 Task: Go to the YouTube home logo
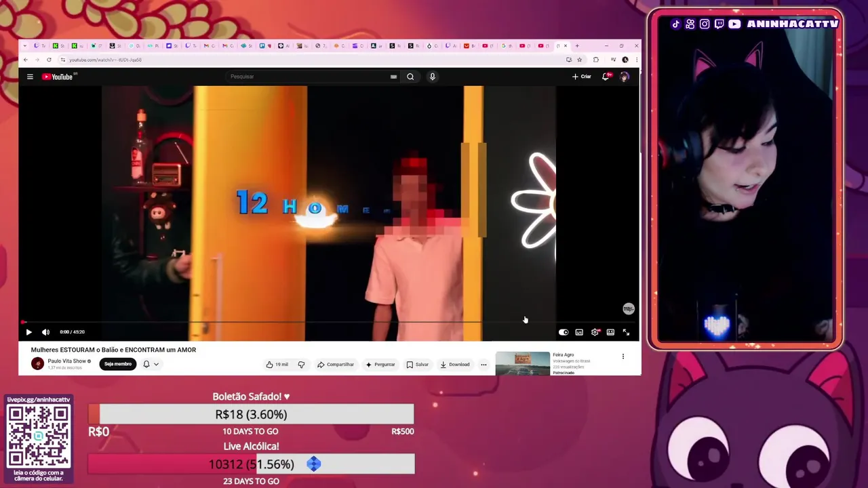click(x=58, y=77)
